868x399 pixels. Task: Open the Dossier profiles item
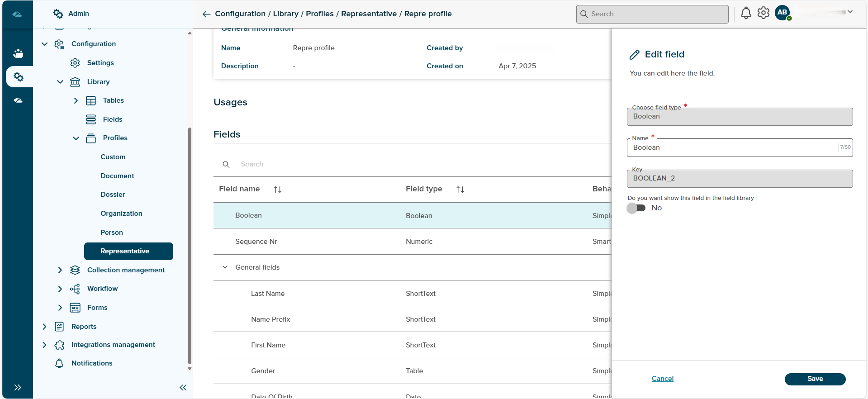(113, 195)
